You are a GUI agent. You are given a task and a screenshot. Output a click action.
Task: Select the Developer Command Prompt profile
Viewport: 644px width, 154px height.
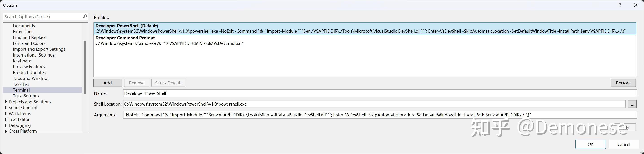[170, 41]
